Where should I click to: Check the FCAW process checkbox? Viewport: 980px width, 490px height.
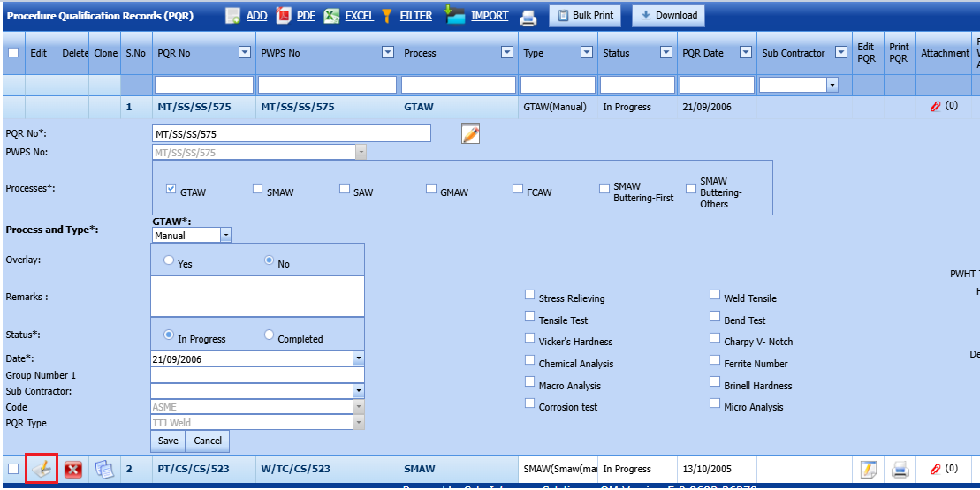click(517, 189)
